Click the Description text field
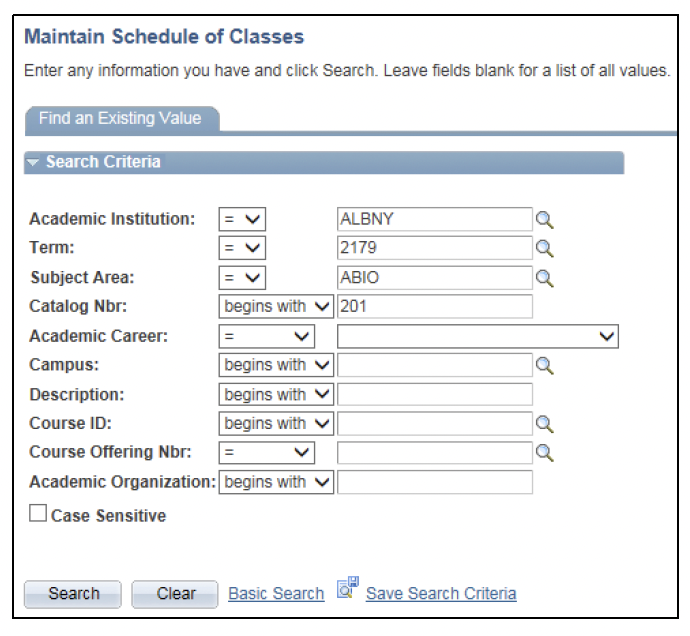690x636 pixels. tap(435, 395)
